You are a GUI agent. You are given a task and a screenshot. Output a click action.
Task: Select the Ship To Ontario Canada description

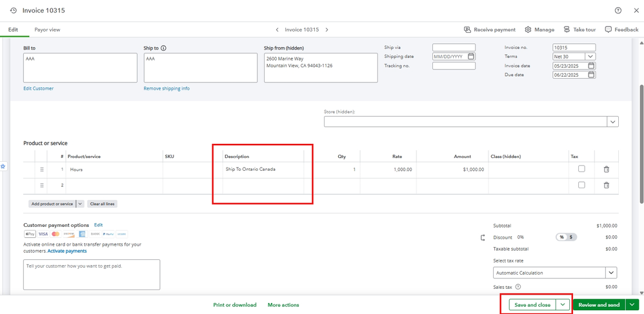tap(250, 169)
